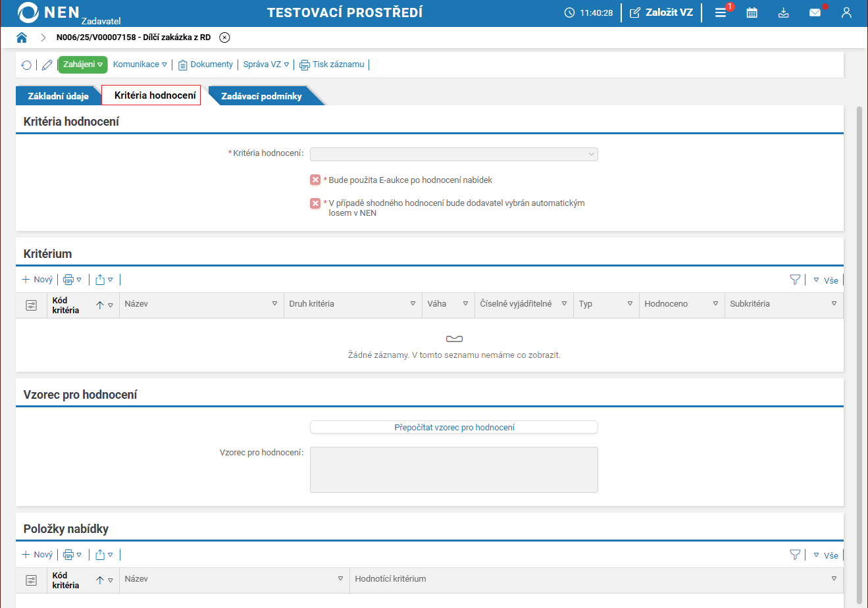This screenshot has height=608, width=868.
Task: Open the user profile icon
Action: click(847, 13)
